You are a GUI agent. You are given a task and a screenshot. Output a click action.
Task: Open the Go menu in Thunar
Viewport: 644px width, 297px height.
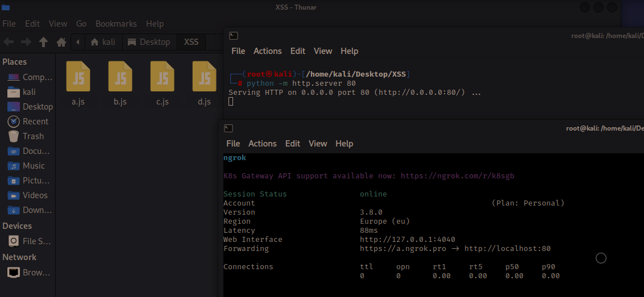click(x=81, y=24)
